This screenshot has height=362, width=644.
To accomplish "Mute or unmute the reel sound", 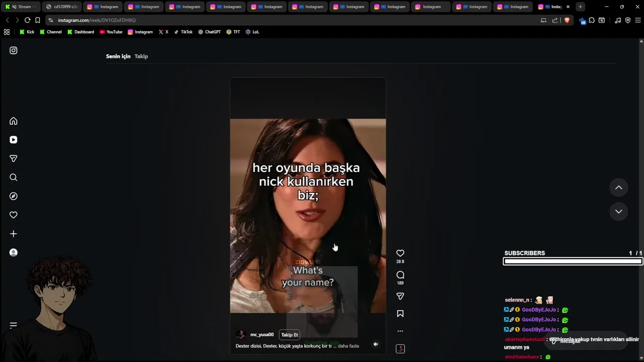I will pos(375,344).
